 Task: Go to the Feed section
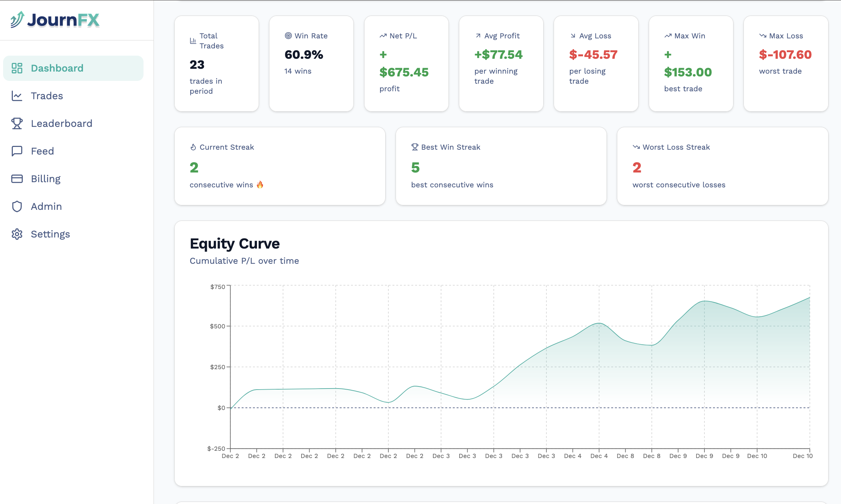click(42, 151)
